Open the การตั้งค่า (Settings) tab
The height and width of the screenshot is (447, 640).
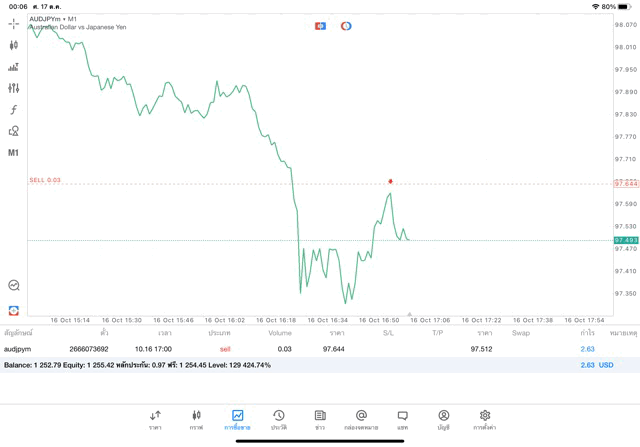485,420
